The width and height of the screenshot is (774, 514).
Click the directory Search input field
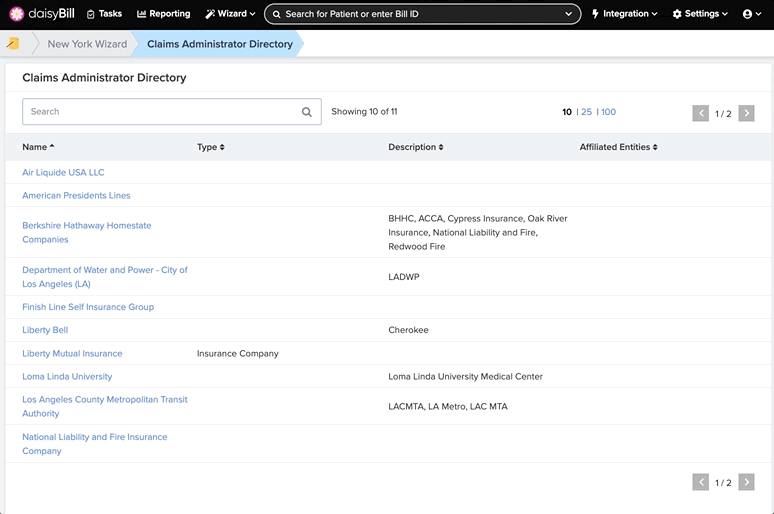pos(172,112)
